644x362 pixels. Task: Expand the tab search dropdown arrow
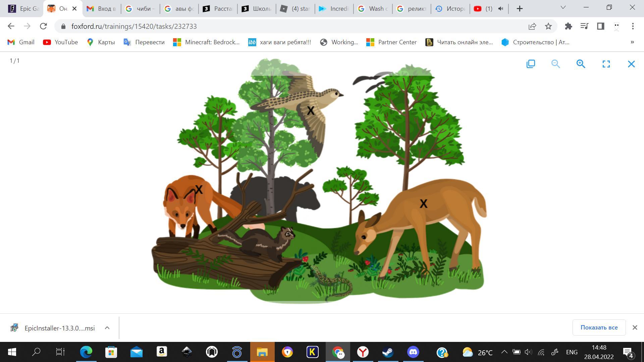click(563, 7)
